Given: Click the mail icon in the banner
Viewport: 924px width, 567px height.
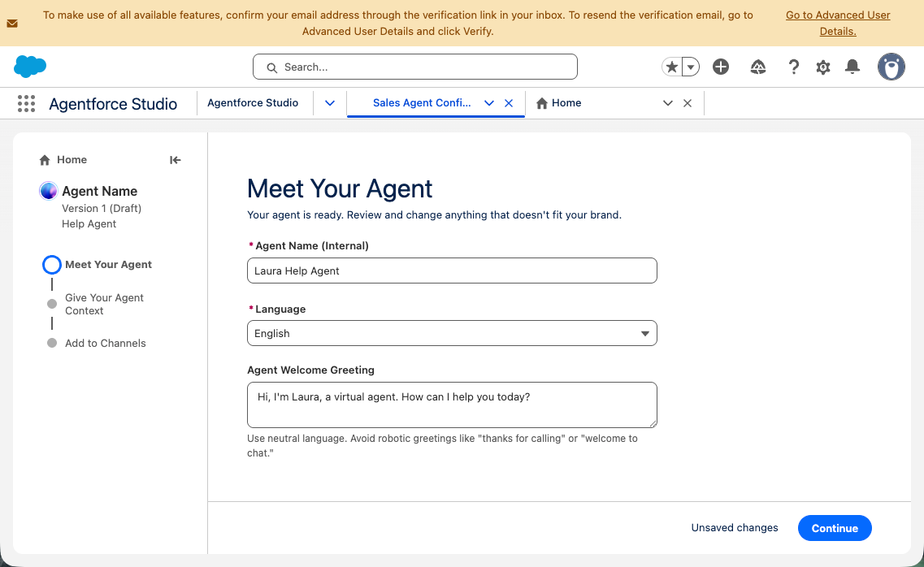Looking at the screenshot, I should pos(12,24).
